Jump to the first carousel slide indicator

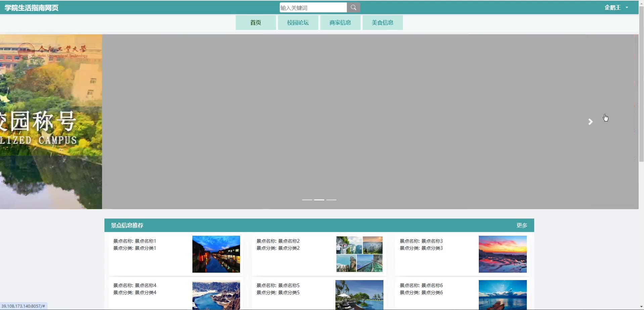pyautogui.click(x=307, y=200)
